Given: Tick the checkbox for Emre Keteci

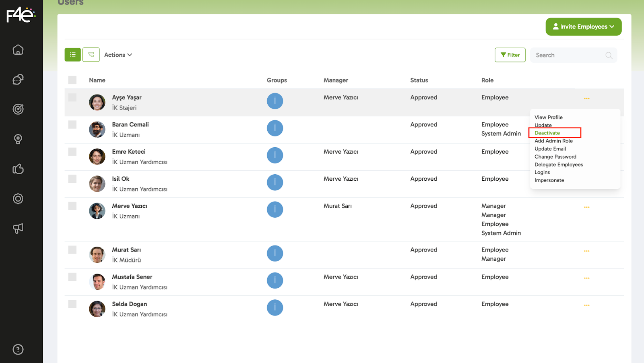Looking at the screenshot, I should 72,152.
